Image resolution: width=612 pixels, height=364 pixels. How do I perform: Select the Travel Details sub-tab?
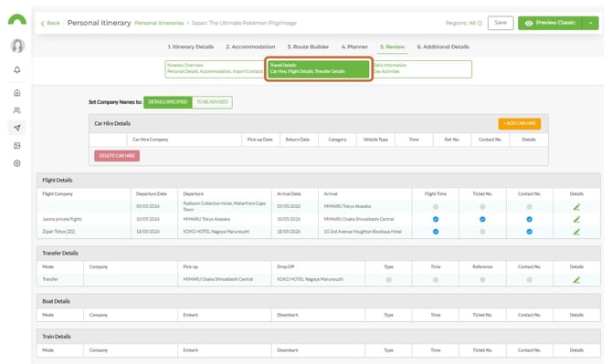319,69
